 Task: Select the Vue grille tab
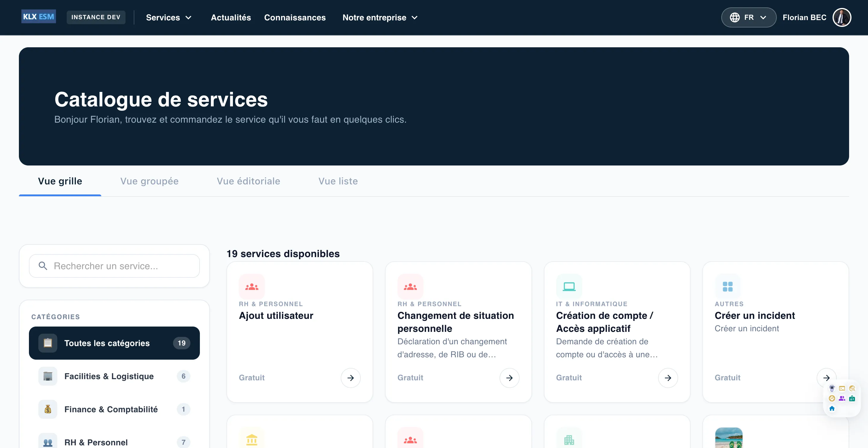(x=60, y=181)
